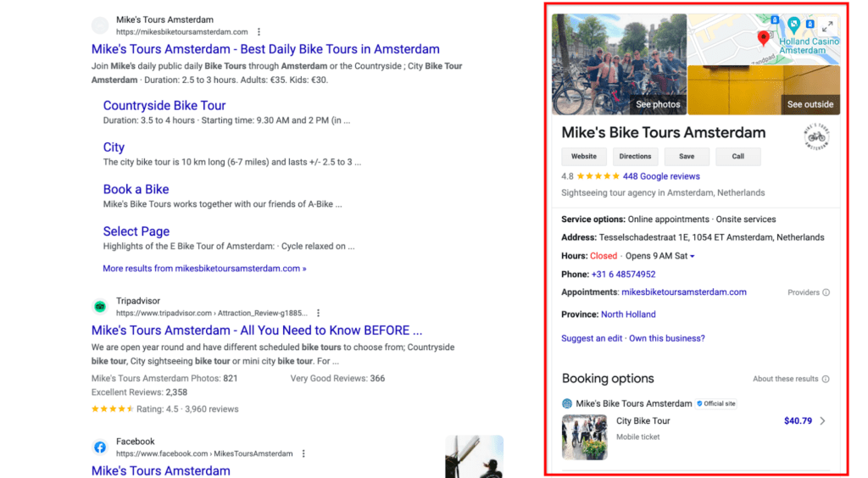Open the Book a Bike sitelink

tap(136, 190)
